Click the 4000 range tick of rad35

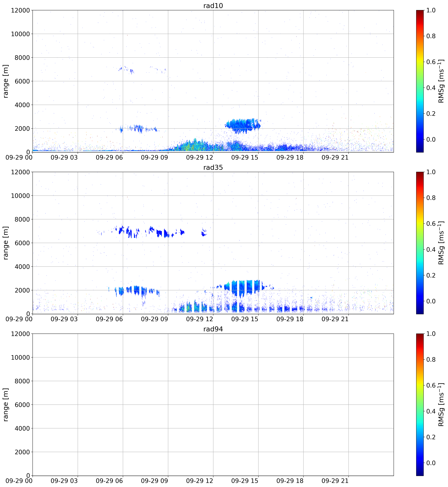(22, 267)
